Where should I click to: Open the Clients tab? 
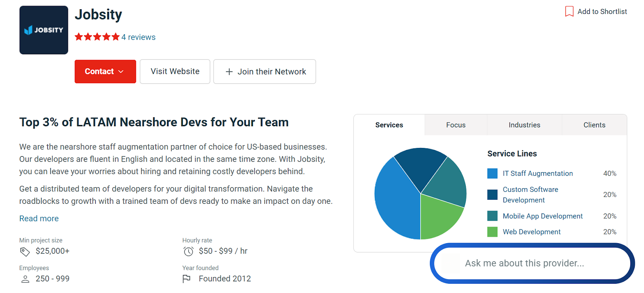pyautogui.click(x=594, y=125)
